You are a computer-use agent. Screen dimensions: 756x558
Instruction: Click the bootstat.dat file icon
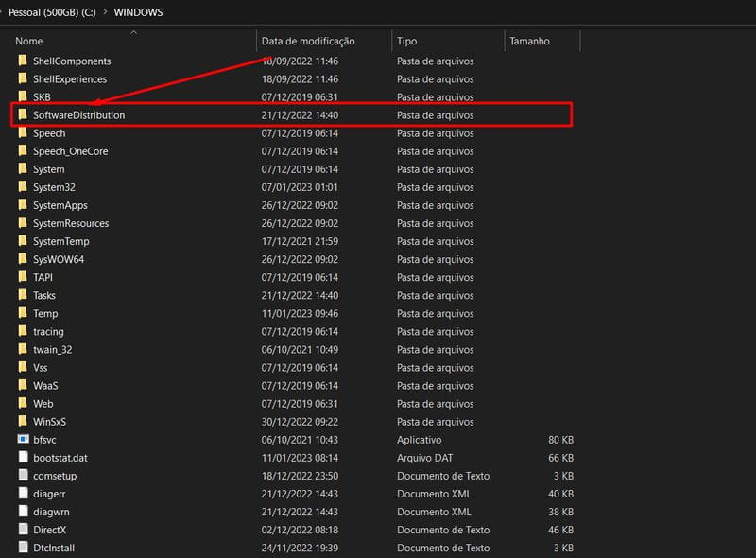23,457
